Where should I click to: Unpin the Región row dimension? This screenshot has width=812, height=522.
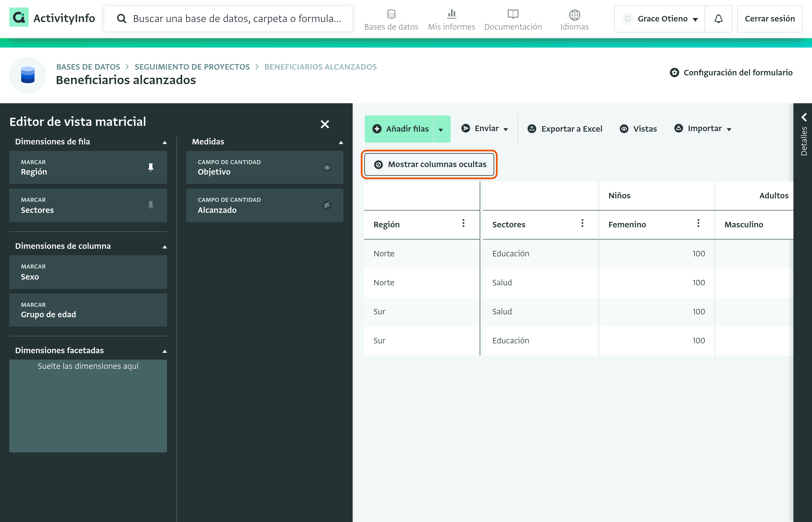(151, 167)
